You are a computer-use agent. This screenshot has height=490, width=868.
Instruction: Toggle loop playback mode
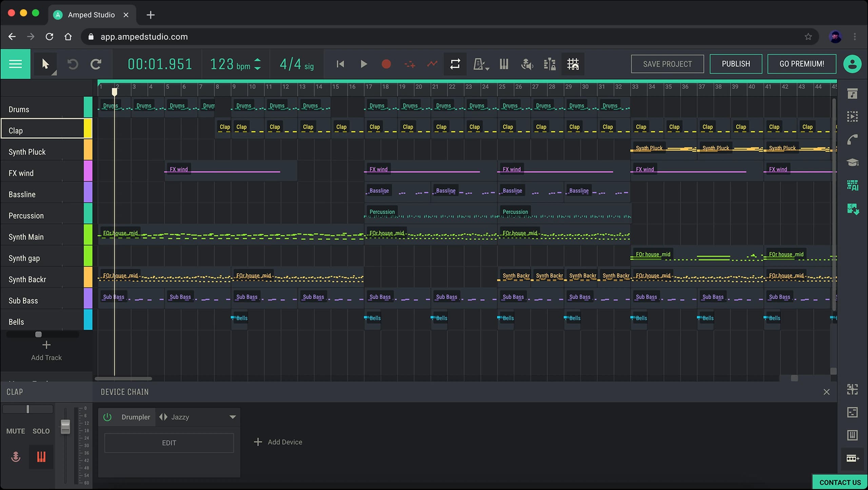pos(455,64)
